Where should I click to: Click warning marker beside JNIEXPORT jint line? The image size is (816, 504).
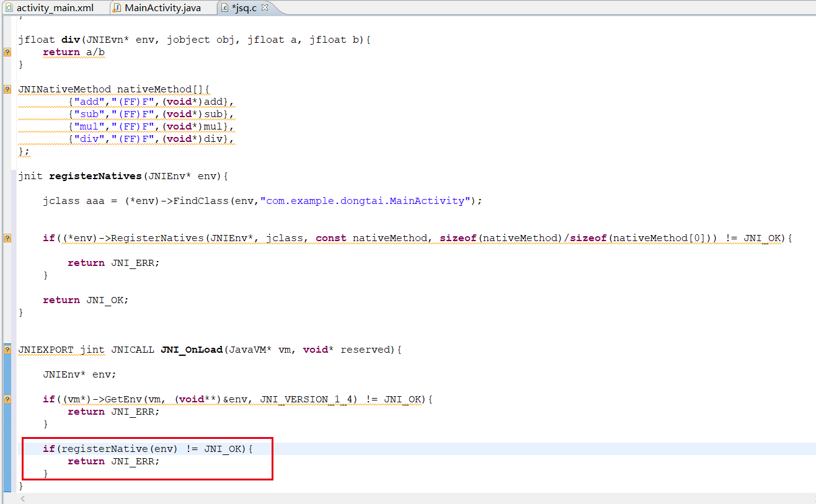click(x=7, y=350)
